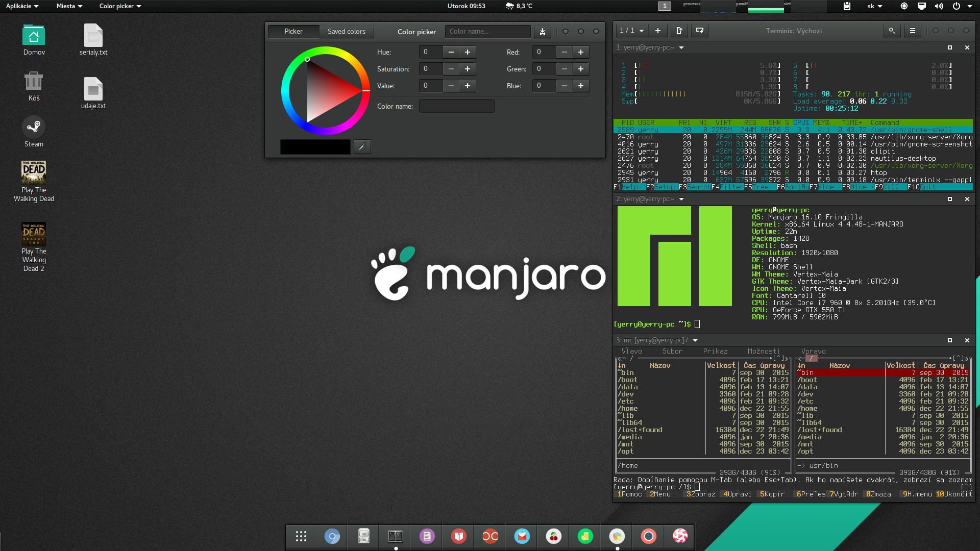Open Terminix search (magnifier) button
This screenshot has height=551, width=980.
pos(892,31)
